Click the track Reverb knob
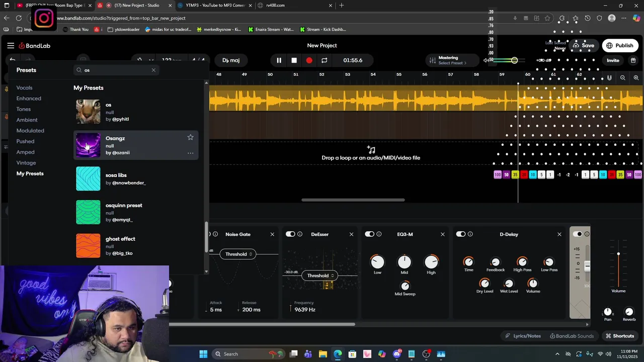Image resolution: width=644 pixels, height=362 pixels. (629, 312)
